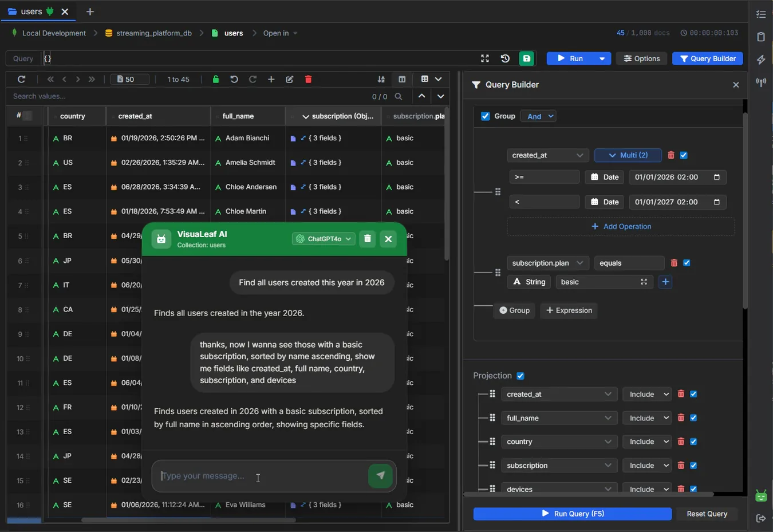The width and height of the screenshot is (773, 532).
Task: Toggle the Projection checkbox
Action: coord(520,376)
